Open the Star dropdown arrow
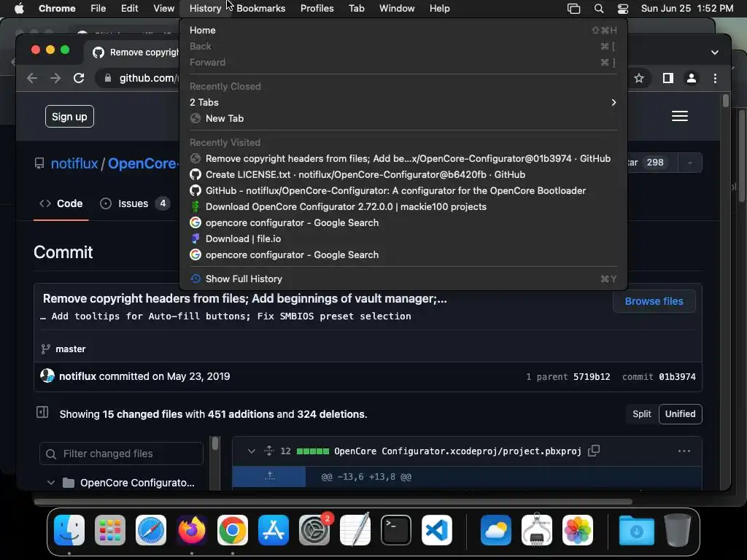Viewport: 747px width, 560px height. point(689,163)
